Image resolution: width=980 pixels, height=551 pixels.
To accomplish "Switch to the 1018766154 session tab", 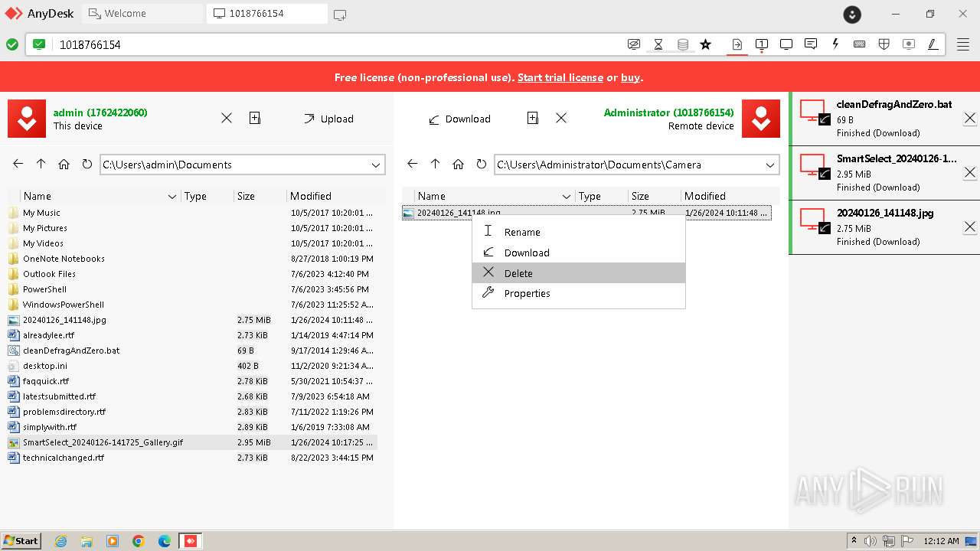I will 267,14.
